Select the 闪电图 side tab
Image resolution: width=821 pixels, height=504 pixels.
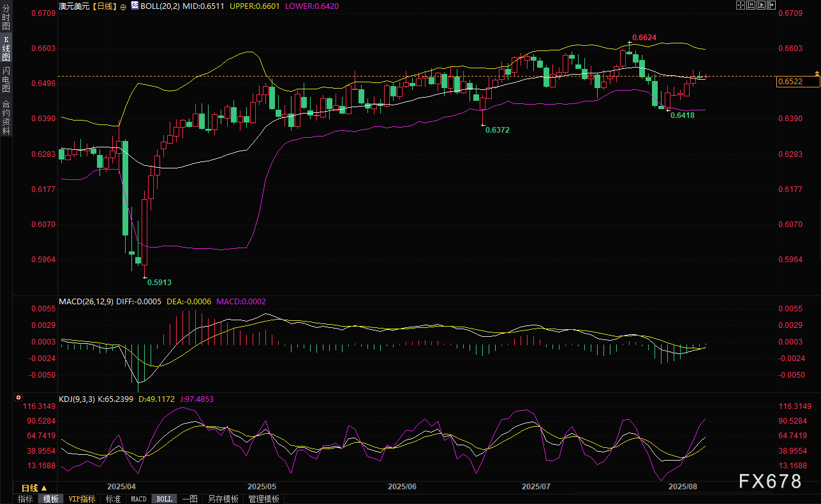[x=6, y=80]
